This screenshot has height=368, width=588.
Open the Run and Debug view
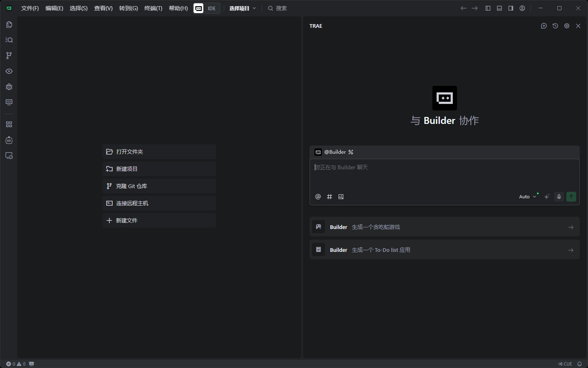click(9, 87)
